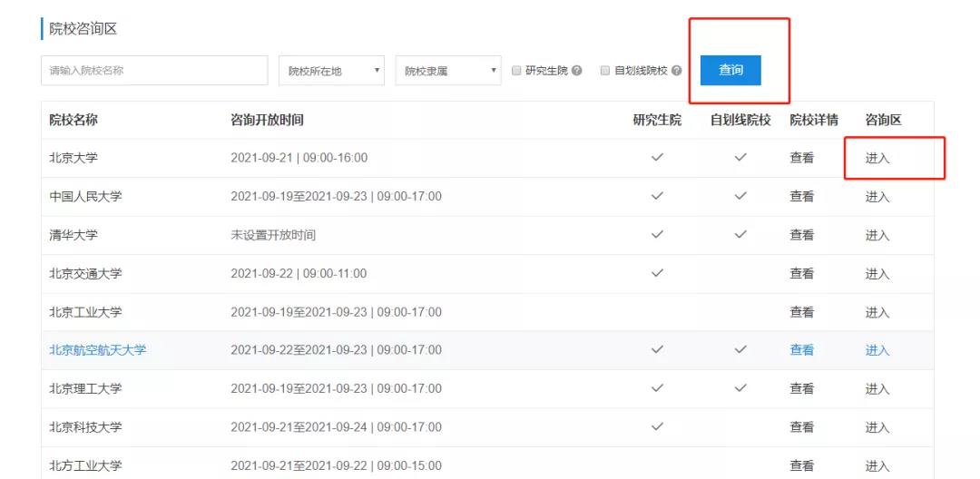Viewport: 980px width, 479px height.
Task: Open 查看 for 中国人民大学
Action: click(x=801, y=197)
